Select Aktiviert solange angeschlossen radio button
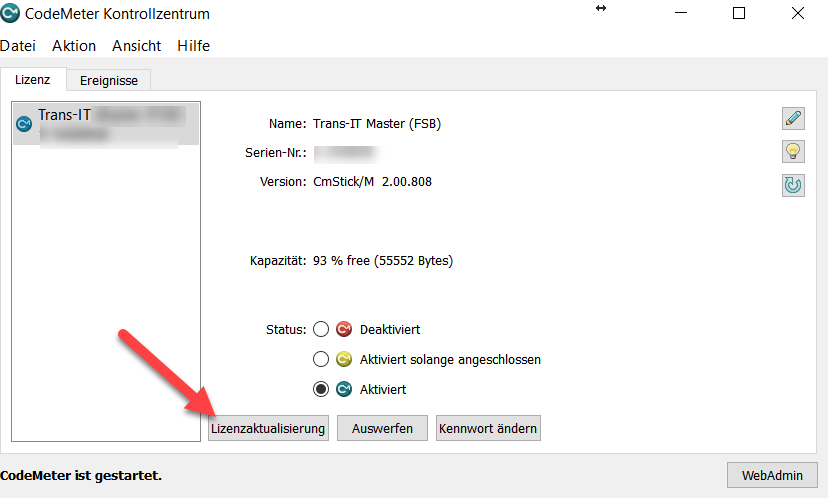This screenshot has height=498, width=828. (321, 359)
